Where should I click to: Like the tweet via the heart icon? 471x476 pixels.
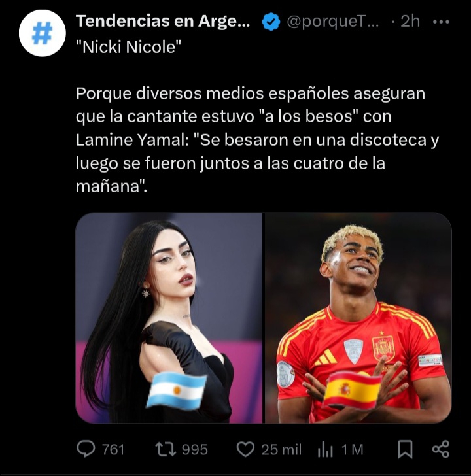245,450
